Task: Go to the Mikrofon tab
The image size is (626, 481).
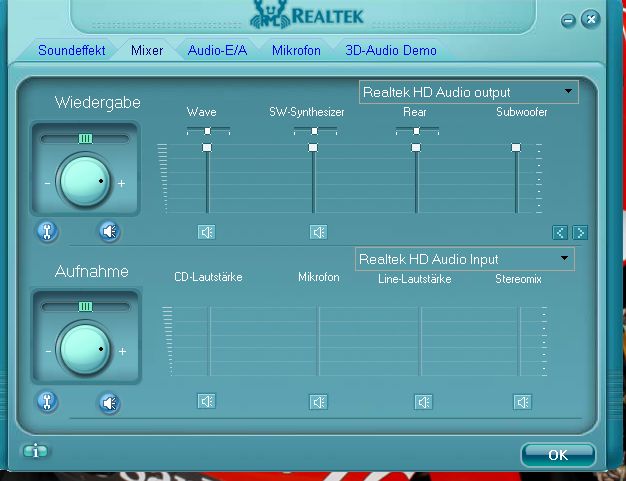Action: pyautogui.click(x=296, y=50)
